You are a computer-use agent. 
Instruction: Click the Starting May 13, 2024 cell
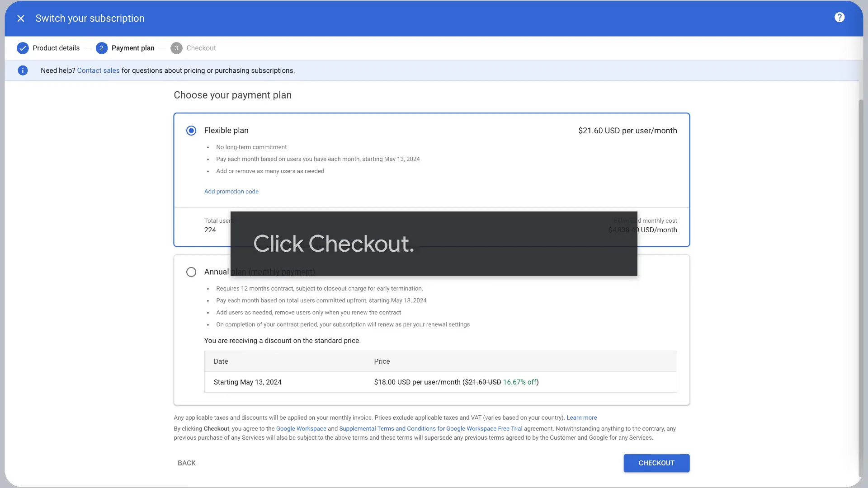[x=248, y=382]
